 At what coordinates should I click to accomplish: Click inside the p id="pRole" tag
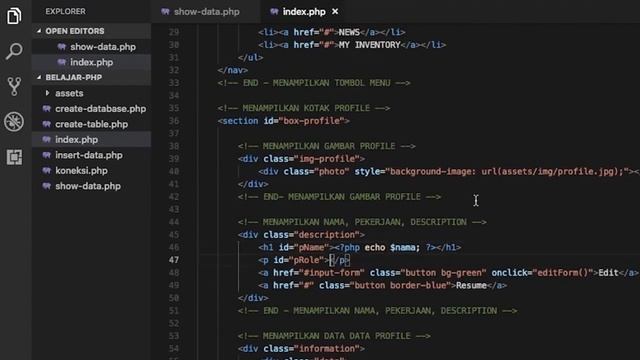tap(304, 260)
